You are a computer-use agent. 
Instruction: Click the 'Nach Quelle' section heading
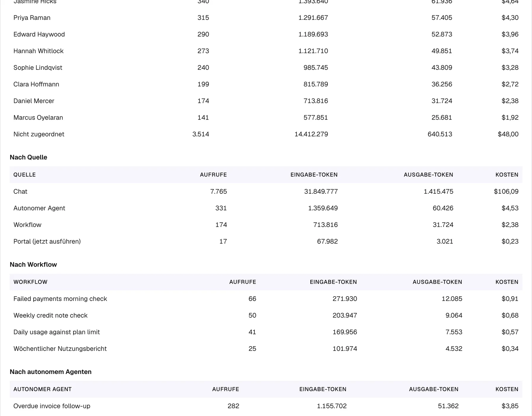pyautogui.click(x=28, y=157)
